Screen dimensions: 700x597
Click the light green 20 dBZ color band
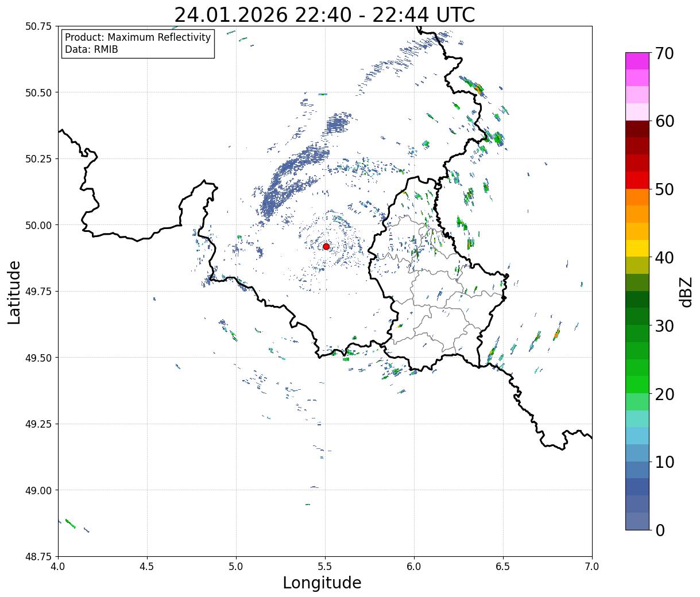tap(637, 401)
